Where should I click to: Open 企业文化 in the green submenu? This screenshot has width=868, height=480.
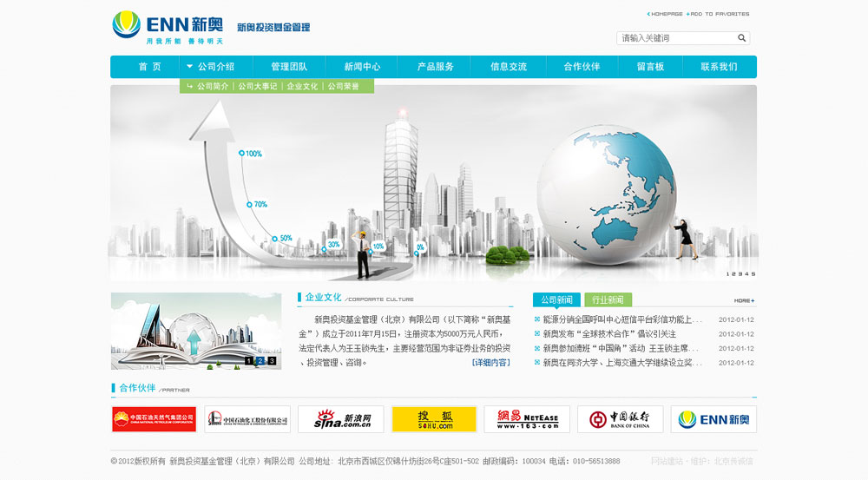click(302, 87)
